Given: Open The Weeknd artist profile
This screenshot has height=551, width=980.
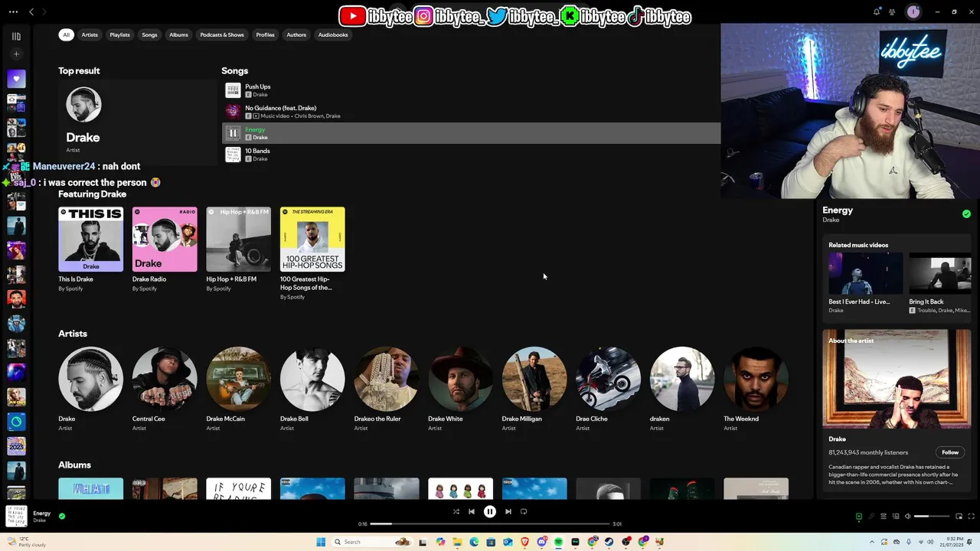Looking at the screenshot, I should [756, 389].
